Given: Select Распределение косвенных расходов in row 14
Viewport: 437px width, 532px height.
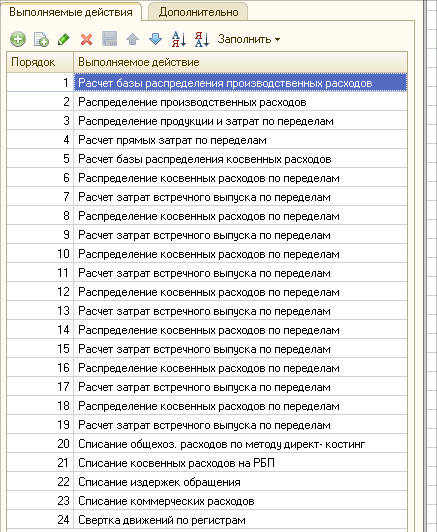Looking at the screenshot, I should point(241,330).
